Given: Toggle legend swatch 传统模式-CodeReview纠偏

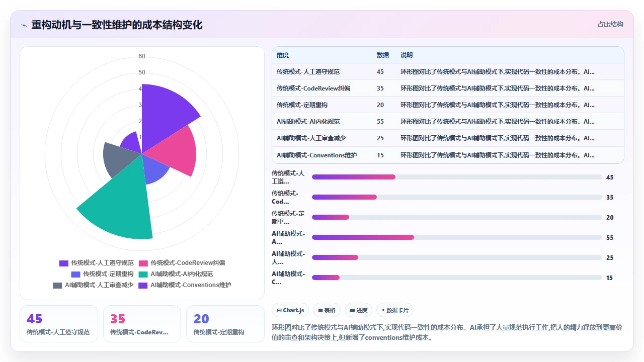Looking at the screenshot, I should [143, 263].
